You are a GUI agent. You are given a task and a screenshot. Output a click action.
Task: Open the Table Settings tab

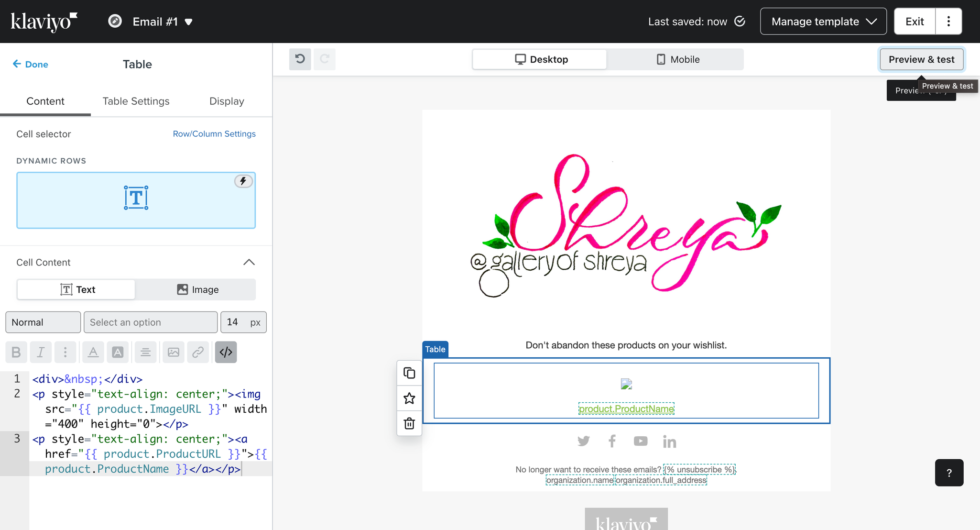point(136,101)
